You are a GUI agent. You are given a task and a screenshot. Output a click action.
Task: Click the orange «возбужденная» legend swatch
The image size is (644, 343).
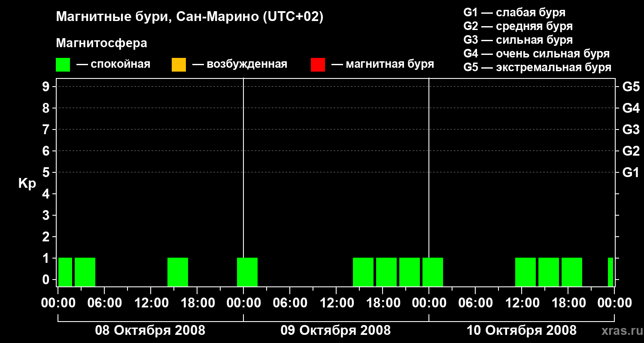pyautogui.click(x=179, y=65)
